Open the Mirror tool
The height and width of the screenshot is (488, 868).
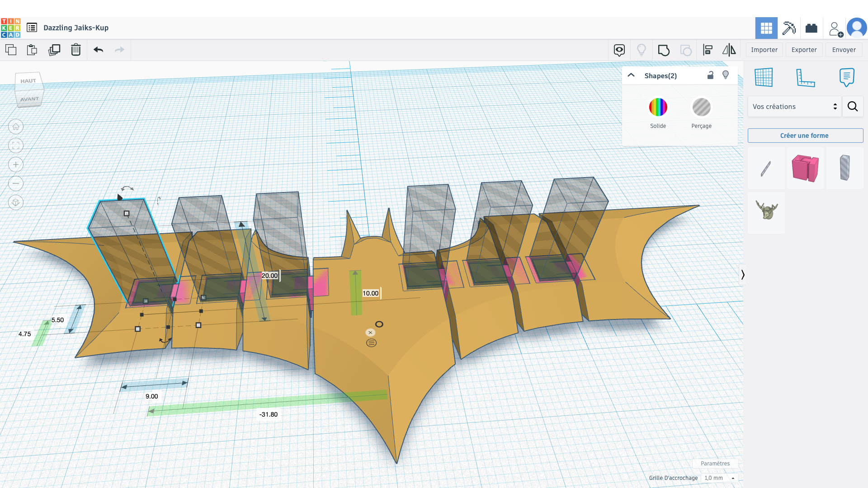click(729, 50)
